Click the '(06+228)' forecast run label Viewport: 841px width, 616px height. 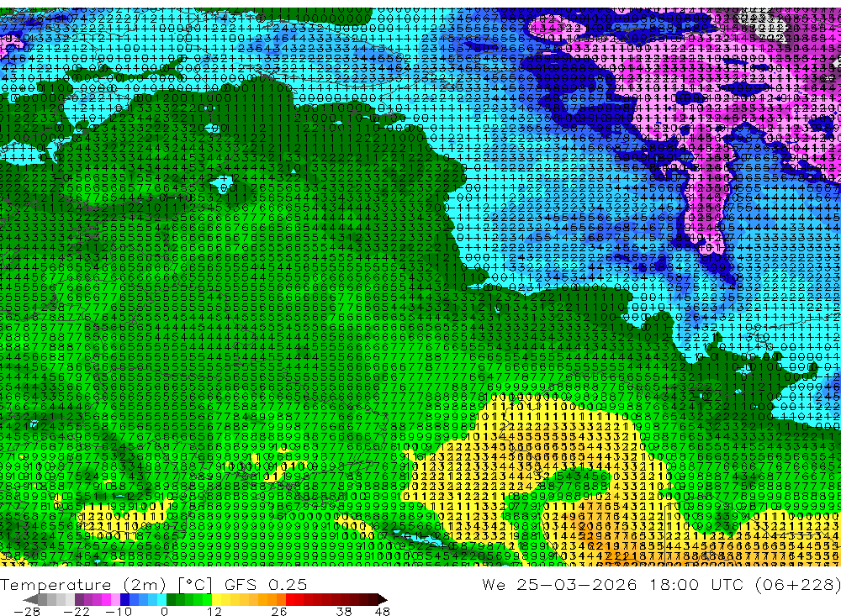[797, 584]
